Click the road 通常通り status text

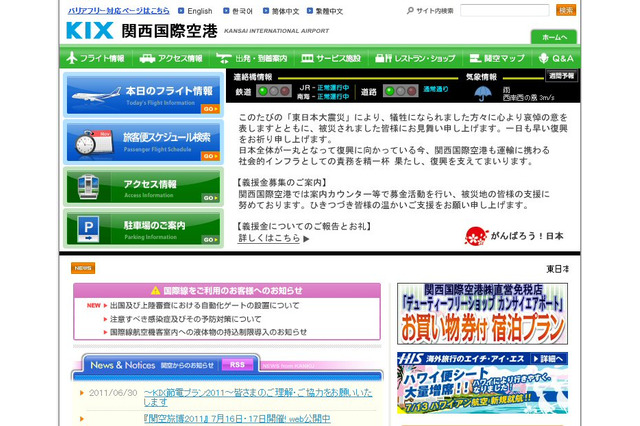(x=436, y=89)
